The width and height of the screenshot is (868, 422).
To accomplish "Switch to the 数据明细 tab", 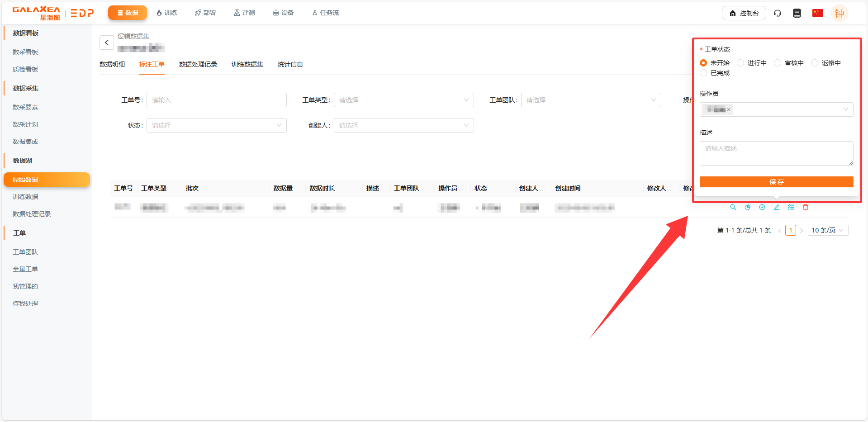I will click(x=112, y=64).
